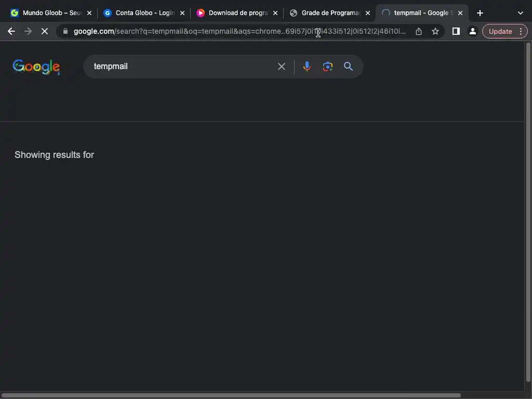
Task: Start a voice search with microphone
Action: (x=307, y=66)
